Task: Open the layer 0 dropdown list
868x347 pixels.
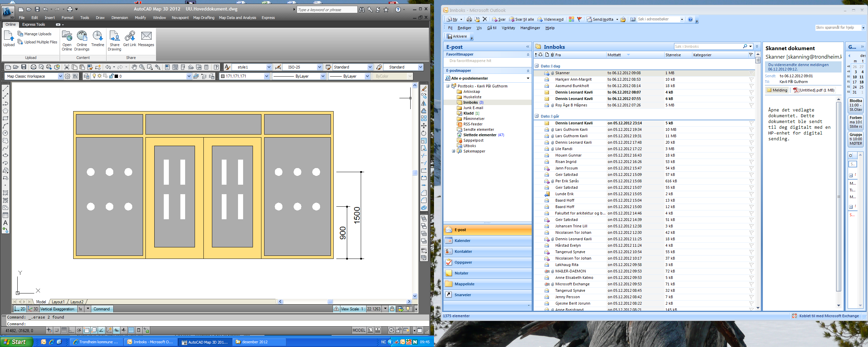Action: (189, 76)
